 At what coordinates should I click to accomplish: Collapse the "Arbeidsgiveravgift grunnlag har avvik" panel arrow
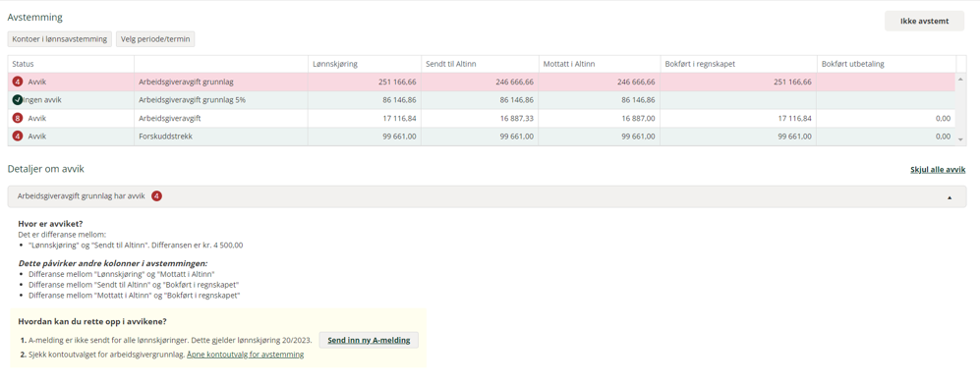click(950, 197)
